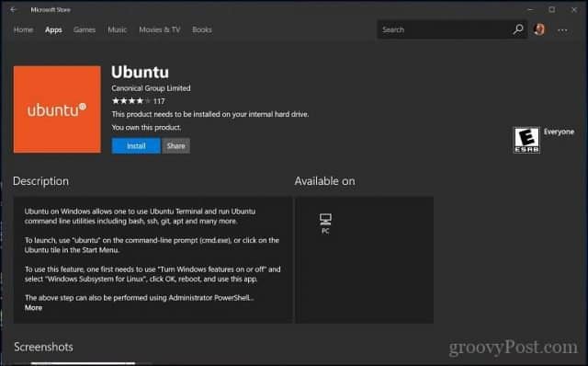Close the Microsoft Store window

[x=573, y=10]
